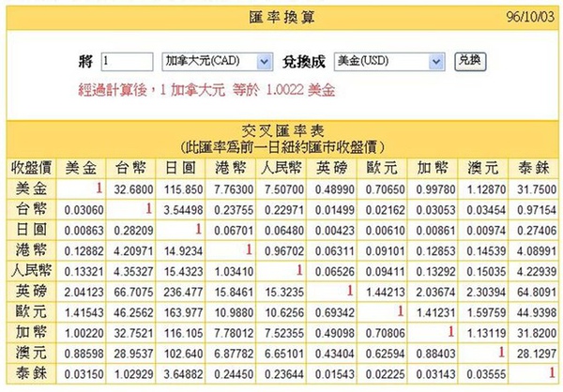563x392 pixels.
Task: Click the 人民幣 row label
Action: coord(31,271)
